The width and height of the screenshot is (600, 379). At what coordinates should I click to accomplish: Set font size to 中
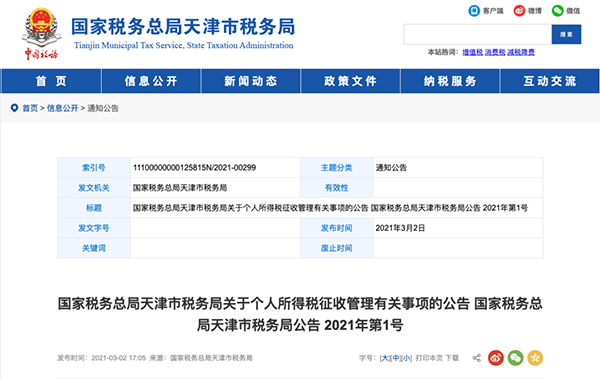coord(396,358)
